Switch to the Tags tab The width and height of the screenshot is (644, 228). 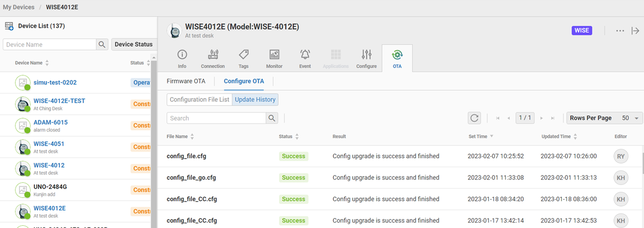pos(244,58)
